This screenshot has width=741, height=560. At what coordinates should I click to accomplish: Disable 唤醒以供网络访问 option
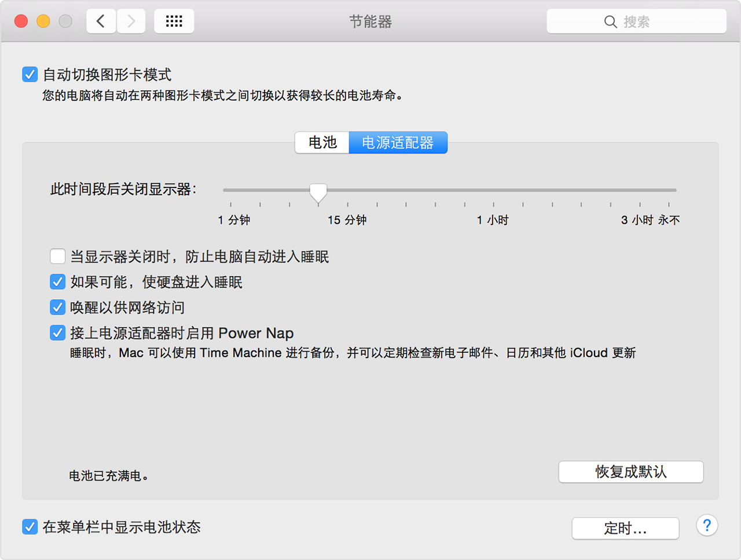click(57, 307)
